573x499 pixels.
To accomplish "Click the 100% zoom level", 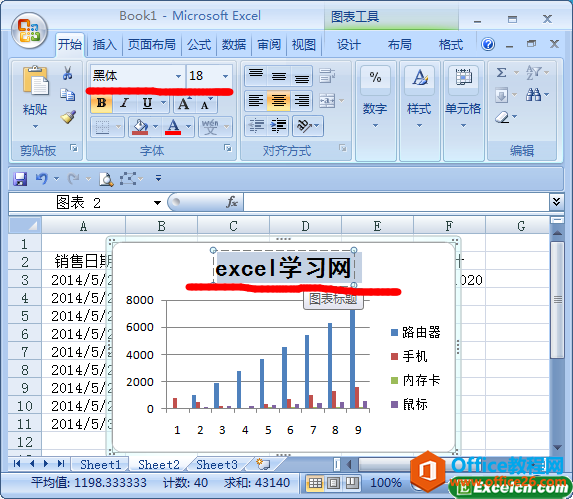I will click(x=386, y=483).
